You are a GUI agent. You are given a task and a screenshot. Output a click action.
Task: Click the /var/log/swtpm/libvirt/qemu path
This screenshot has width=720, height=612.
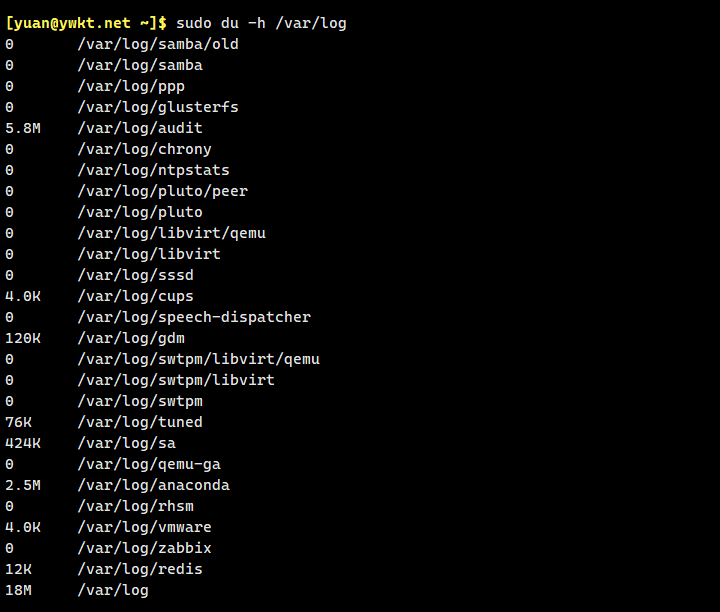tap(198, 359)
